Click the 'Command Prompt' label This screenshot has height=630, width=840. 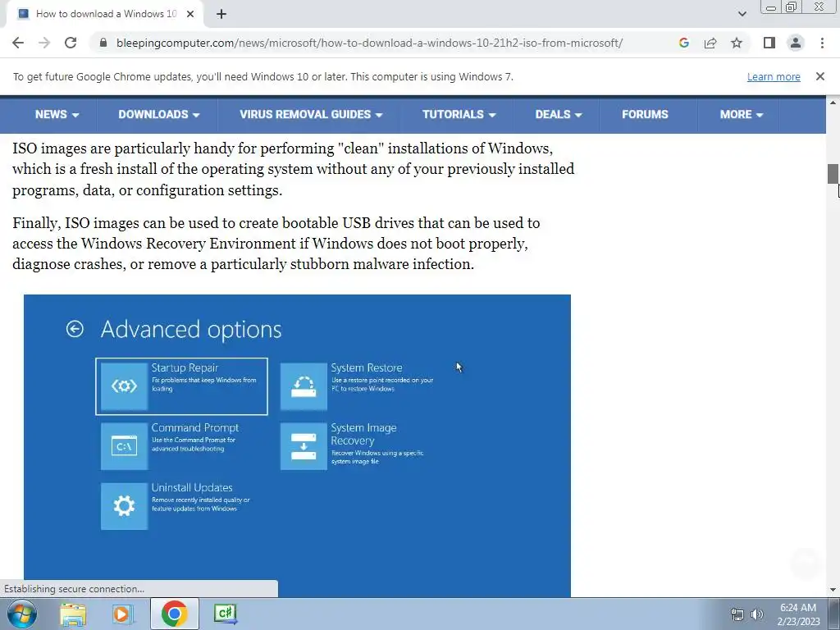195,428
